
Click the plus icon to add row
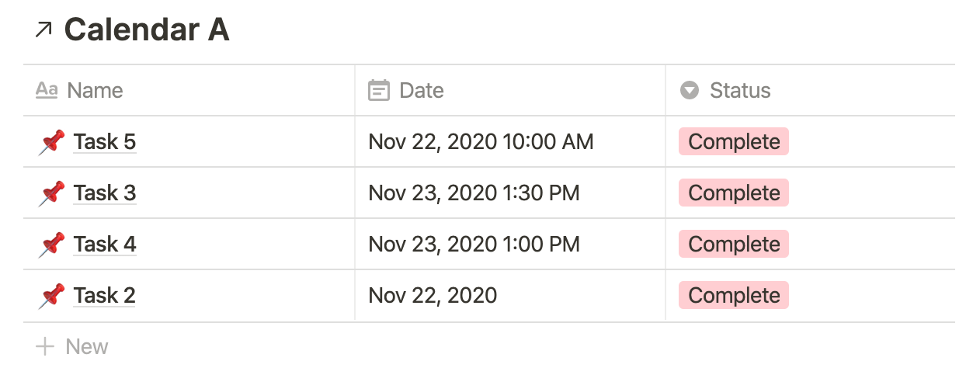tap(46, 346)
